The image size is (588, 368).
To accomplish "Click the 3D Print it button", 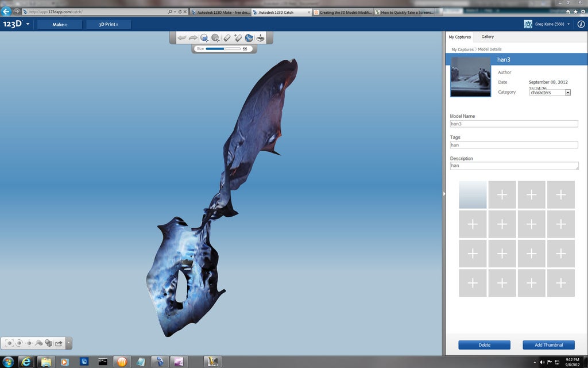I will (x=109, y=24).
